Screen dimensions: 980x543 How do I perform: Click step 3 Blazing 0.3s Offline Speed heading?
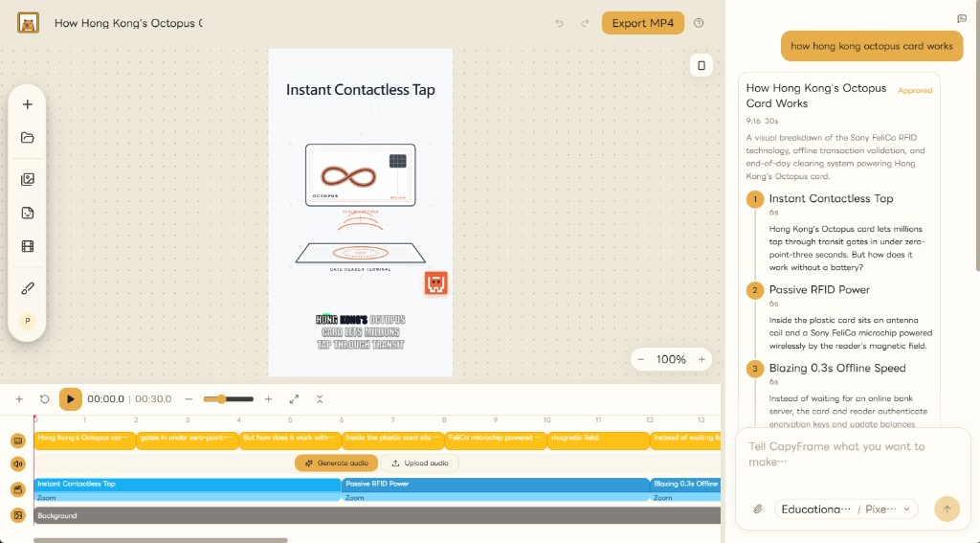point(836,368)
